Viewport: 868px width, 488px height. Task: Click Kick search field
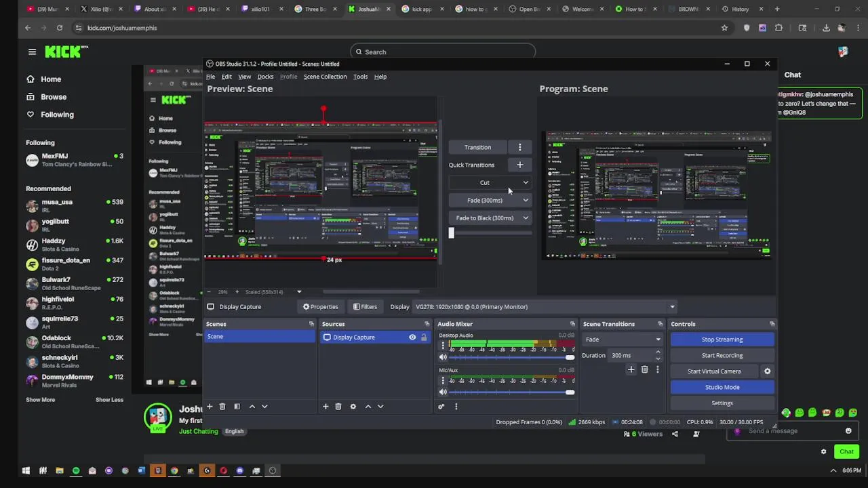(x=443, y=52)
